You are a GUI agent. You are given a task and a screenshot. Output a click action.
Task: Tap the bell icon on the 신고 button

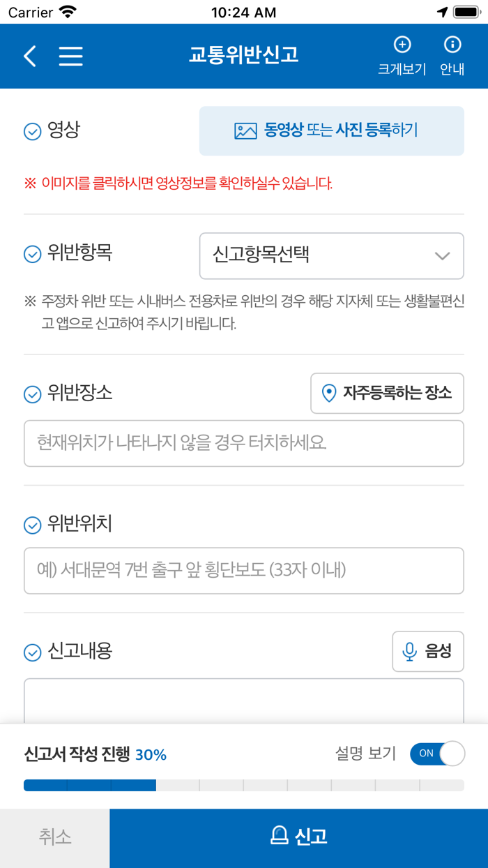[x=277, y=837]
